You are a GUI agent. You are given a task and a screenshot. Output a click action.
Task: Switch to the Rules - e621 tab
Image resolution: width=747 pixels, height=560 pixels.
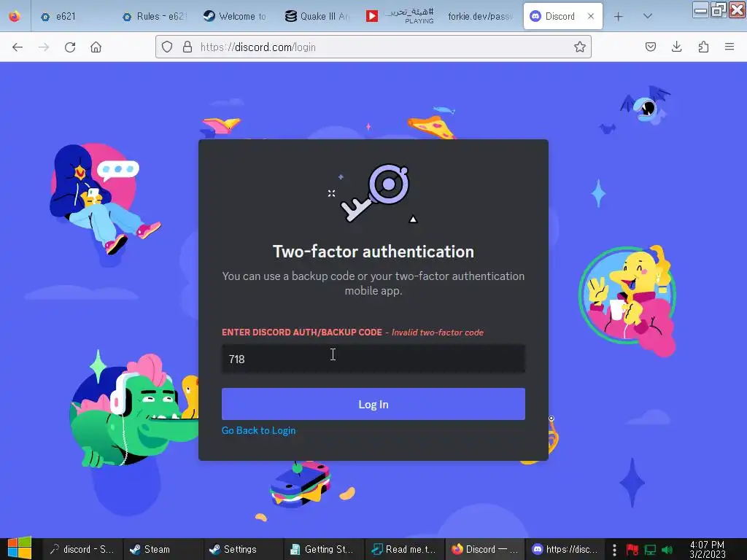(x=155, y=16)
